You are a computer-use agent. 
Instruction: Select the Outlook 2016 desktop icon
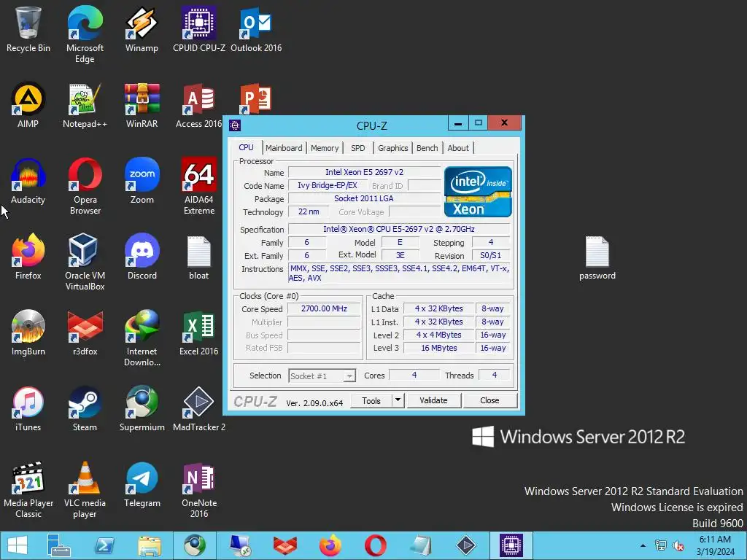click(x=256, y=29)
